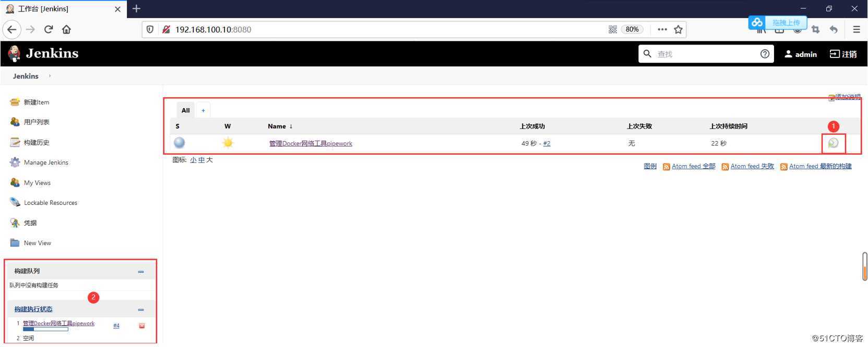Viewport: 868px width, 347px height.
Task: Click 队列中没有构建任务 text
Action: tap(34, 285)
